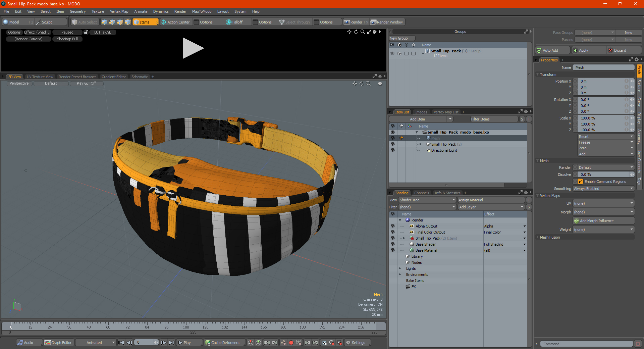Select Polygons selection mode icon
Screen dimensions: 644x349
tap(120, 22)
